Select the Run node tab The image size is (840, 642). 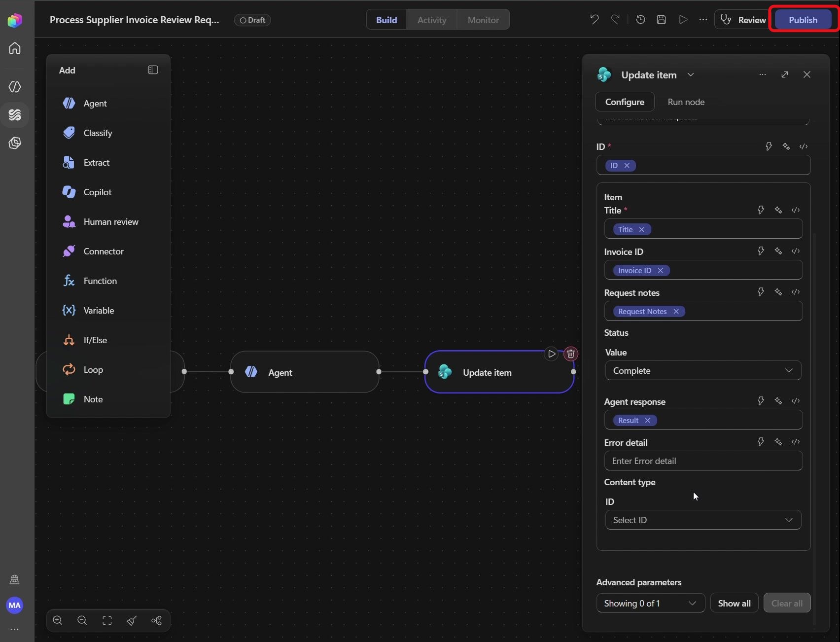(x=686, y=102)
